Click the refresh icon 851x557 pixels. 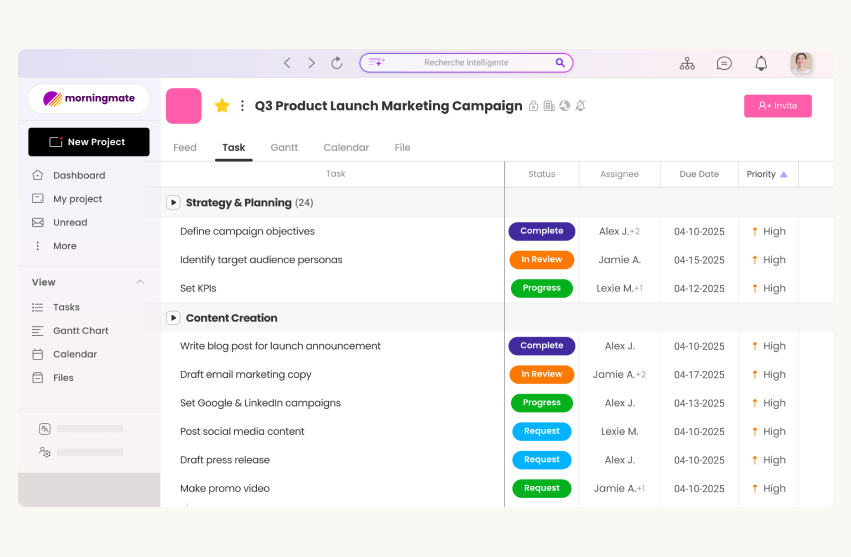click(336, 63)
